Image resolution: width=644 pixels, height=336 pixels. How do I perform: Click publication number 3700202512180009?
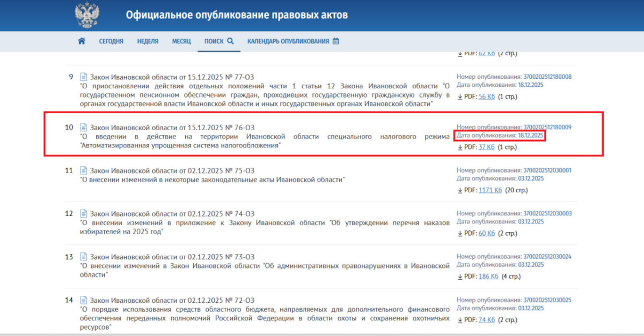pos(547,128)
